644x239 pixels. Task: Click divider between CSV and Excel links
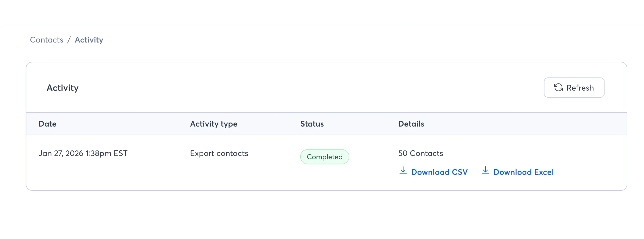(474, 172)
